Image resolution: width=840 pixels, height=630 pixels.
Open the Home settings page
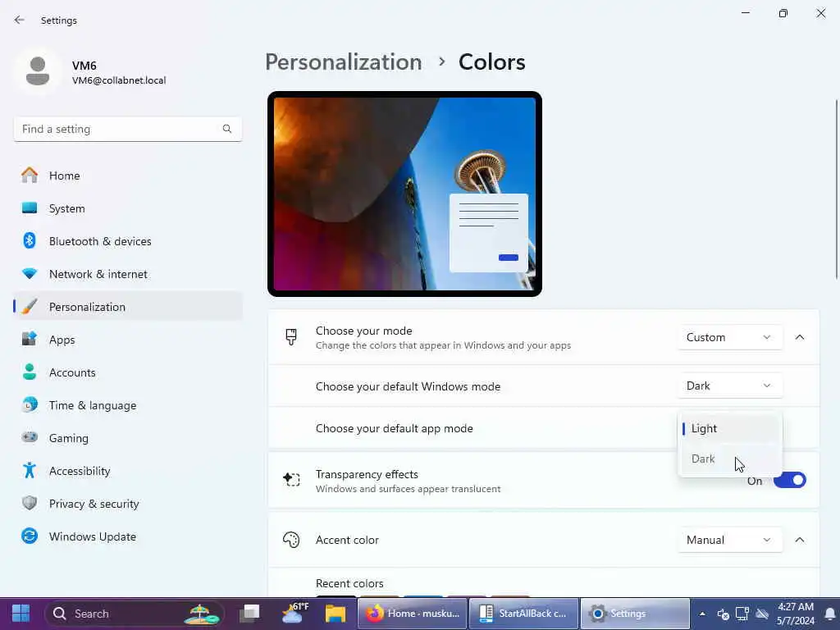[128, 176]
